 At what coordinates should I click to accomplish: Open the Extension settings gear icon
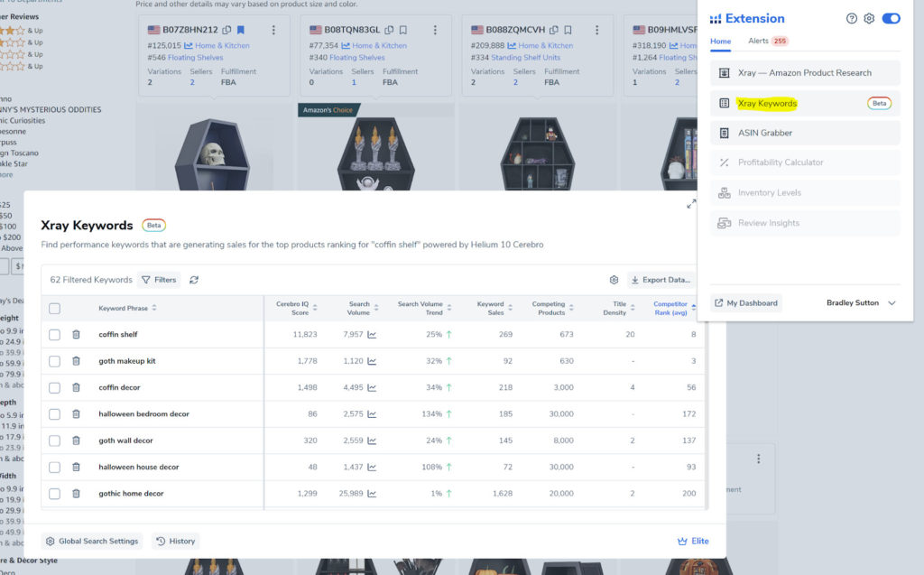pos(869,18)
